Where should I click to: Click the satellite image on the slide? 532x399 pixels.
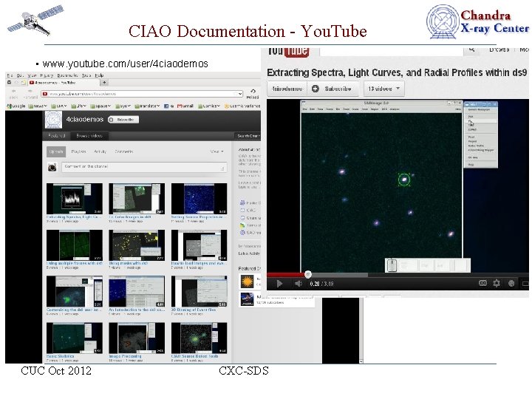click(x=35, y=21)
